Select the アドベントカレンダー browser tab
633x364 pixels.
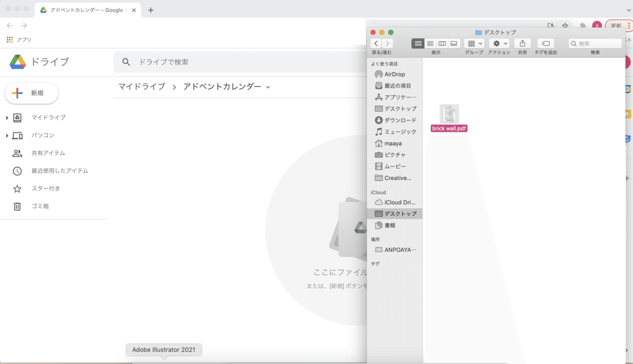84,9
